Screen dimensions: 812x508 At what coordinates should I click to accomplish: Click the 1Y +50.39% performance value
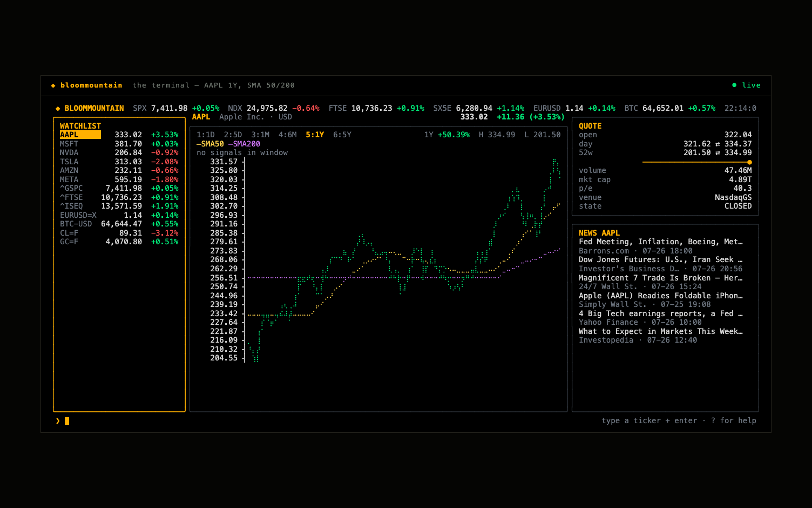coord(447,135)
